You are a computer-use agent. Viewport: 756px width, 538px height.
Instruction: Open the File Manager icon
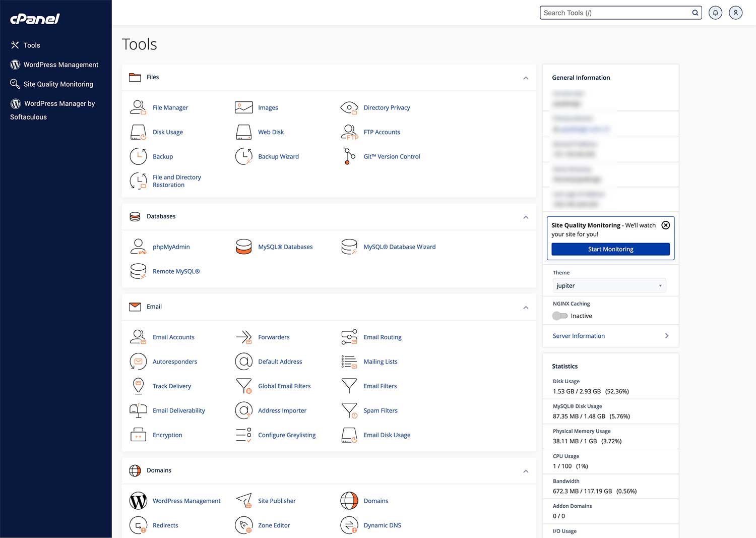pos(138,107)
